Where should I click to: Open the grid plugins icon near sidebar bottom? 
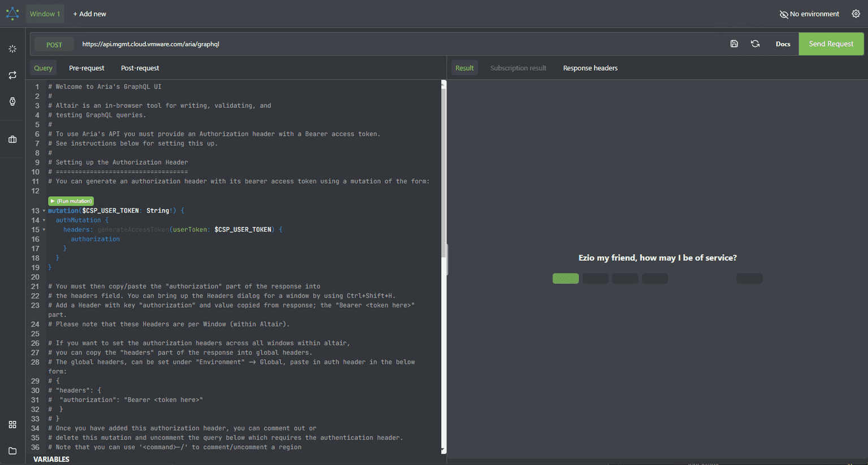(x=12, y=424)
